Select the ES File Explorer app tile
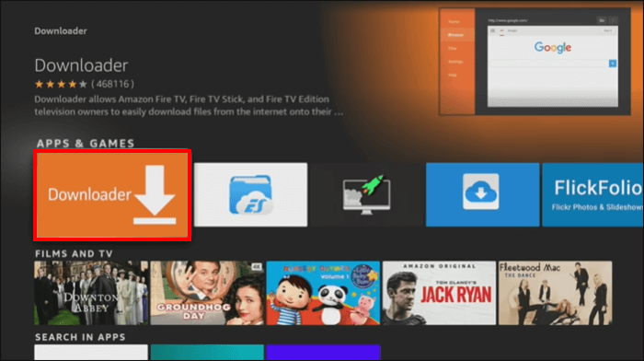The height and width of the screenshot is (361, 644). pyautogui.click(x=250, y=194)
